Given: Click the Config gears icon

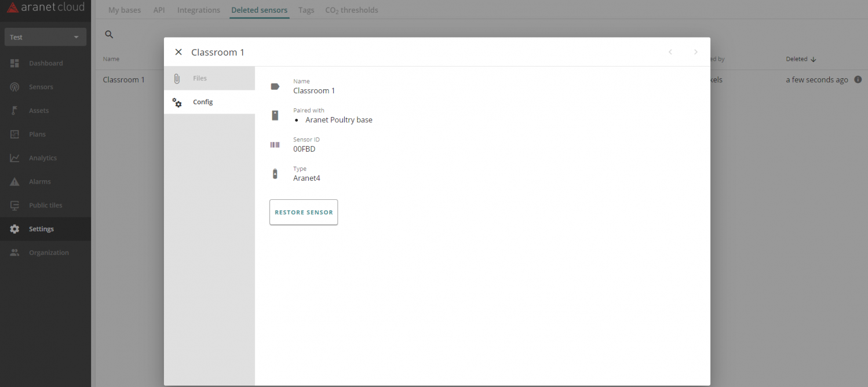Looking at the screenshot, I should point(177,103).
